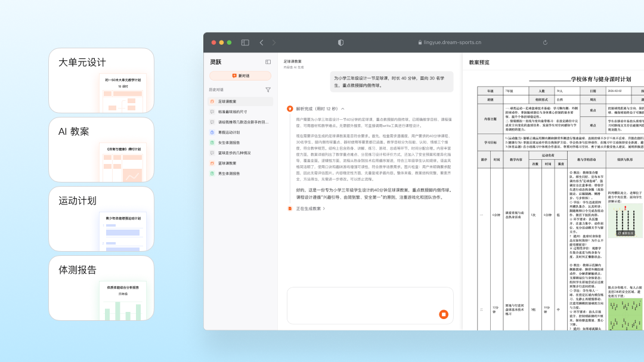Image resolution: width=644 pixels, height=362 pixels.
Task: Click the 学习目标 table cell
Action: click(490, 143)
